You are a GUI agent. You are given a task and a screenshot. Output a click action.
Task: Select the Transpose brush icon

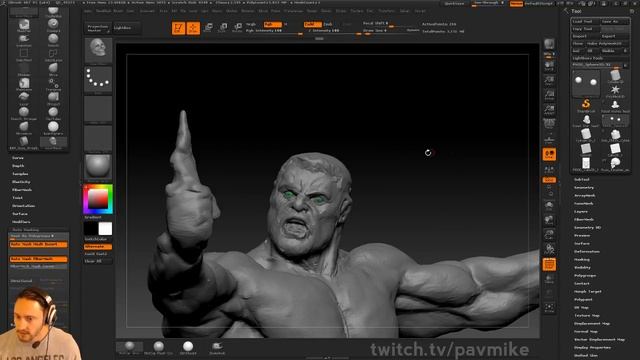53,84
